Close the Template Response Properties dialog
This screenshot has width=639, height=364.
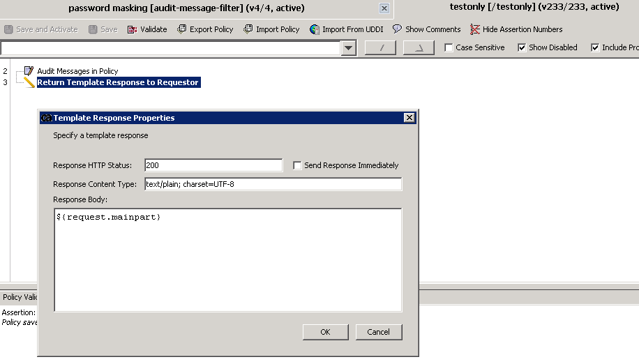coord(409,118)
